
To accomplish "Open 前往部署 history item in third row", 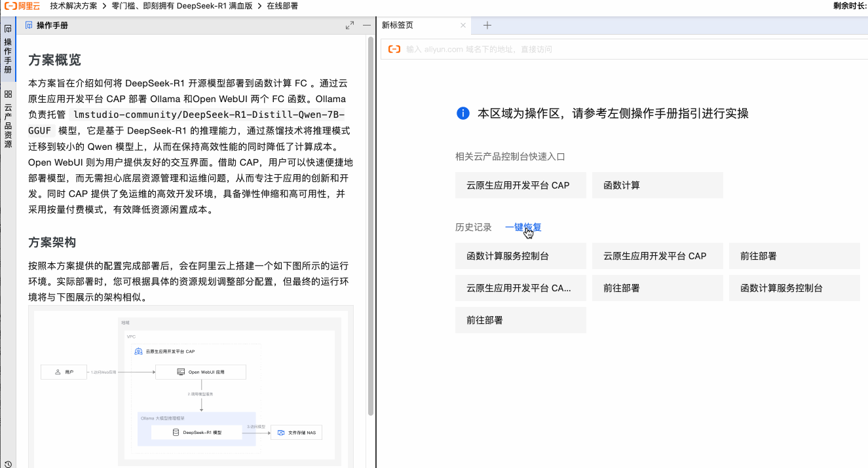I will tap(521, 320).
